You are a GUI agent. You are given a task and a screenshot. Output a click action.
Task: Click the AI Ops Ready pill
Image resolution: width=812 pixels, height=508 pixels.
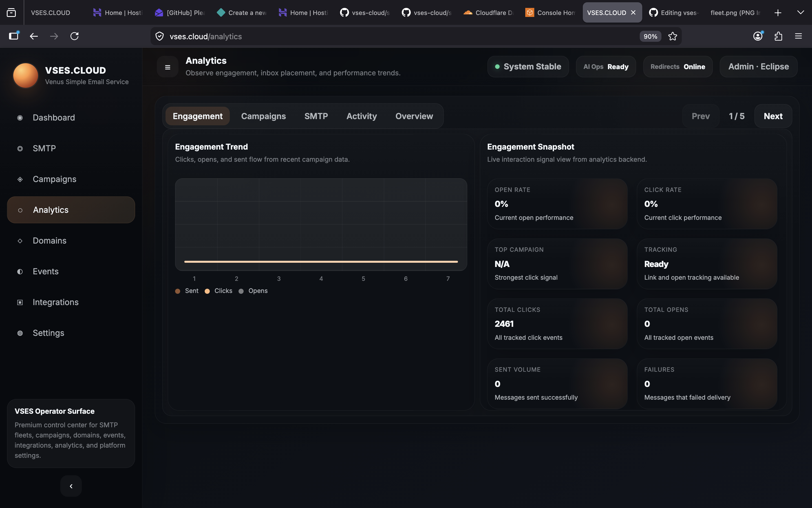[606, 67]
